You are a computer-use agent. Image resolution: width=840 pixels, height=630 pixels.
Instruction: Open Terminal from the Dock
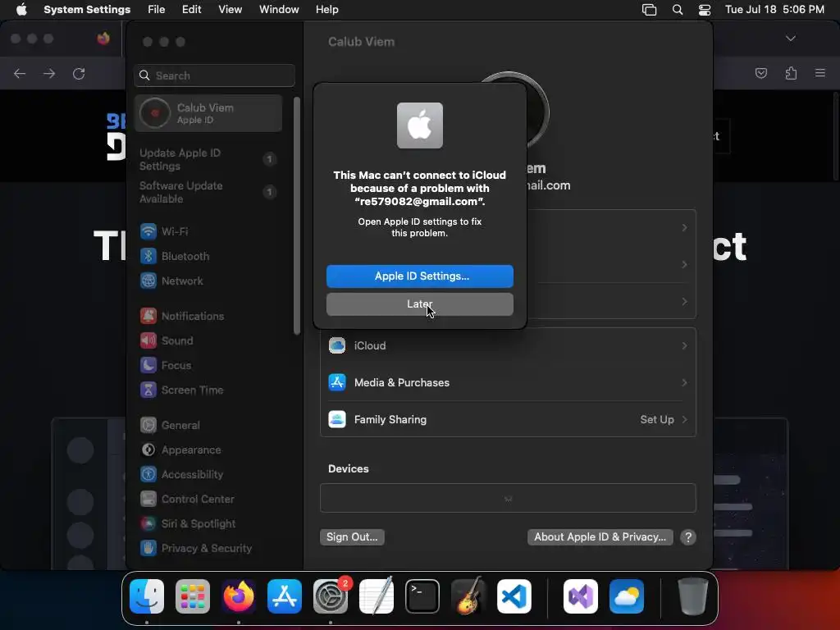click(422, 596)
